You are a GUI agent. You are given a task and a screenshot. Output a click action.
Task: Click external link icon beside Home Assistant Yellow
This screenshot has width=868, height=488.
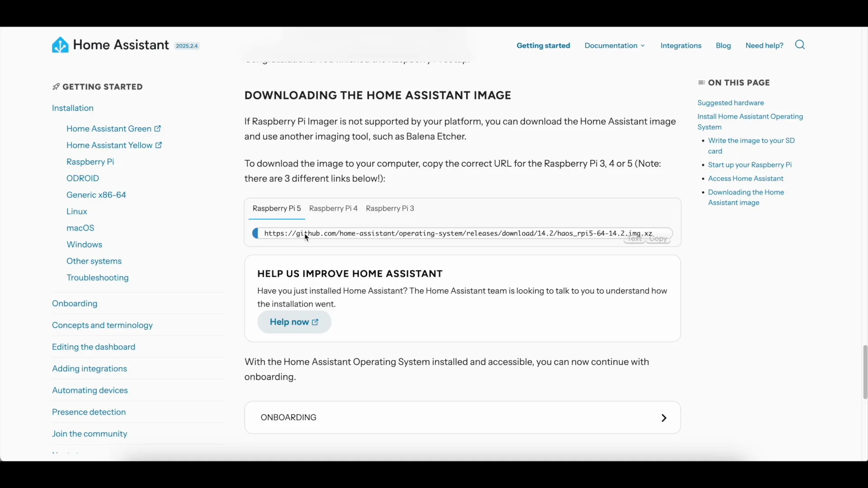point(159,145)
